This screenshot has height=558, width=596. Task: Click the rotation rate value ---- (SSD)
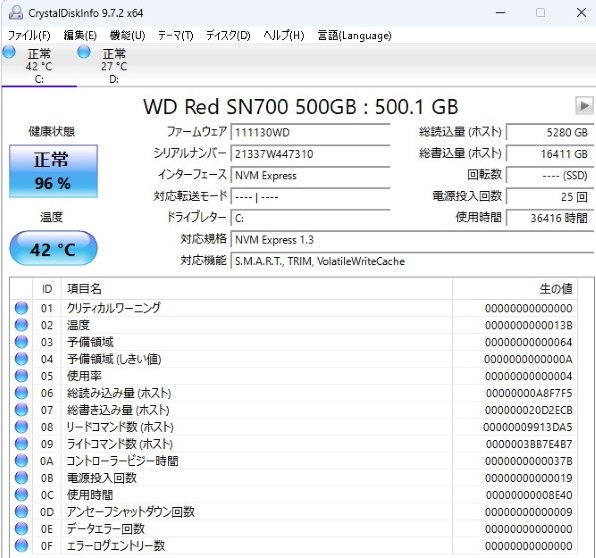[550, 175]
